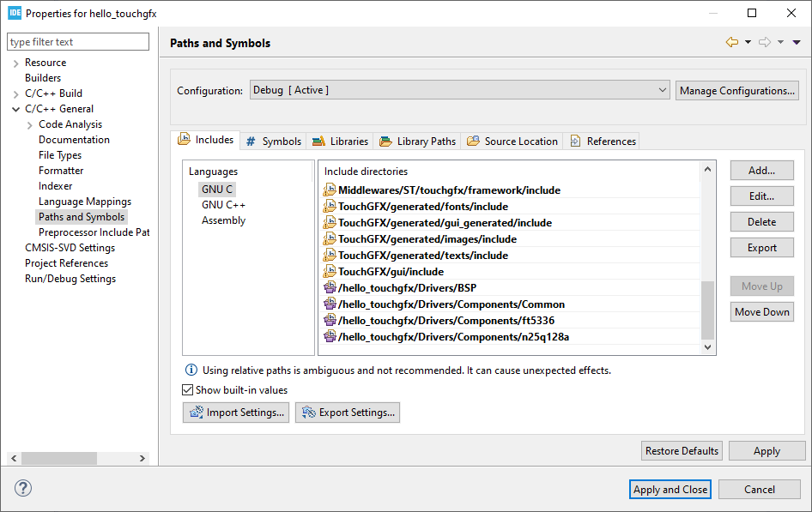Uncheck Show built-in values checkbox
This screenshot has width=812, height=512.
[x=189, y=390]
